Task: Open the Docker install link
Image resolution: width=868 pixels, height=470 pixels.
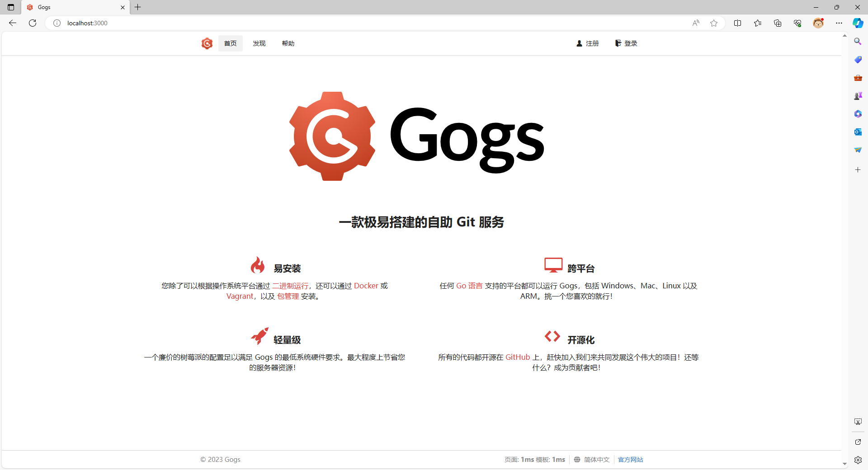Action: point(366,286)
